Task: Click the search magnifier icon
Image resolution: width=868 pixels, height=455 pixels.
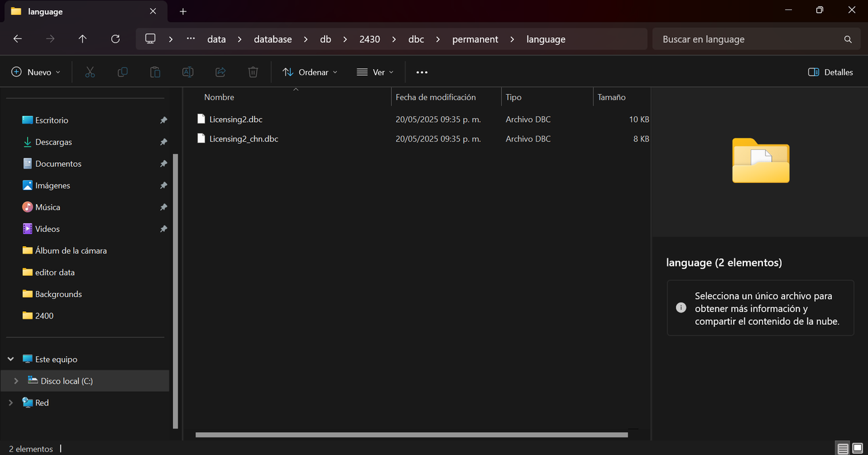Action: (x=848, y=39)
